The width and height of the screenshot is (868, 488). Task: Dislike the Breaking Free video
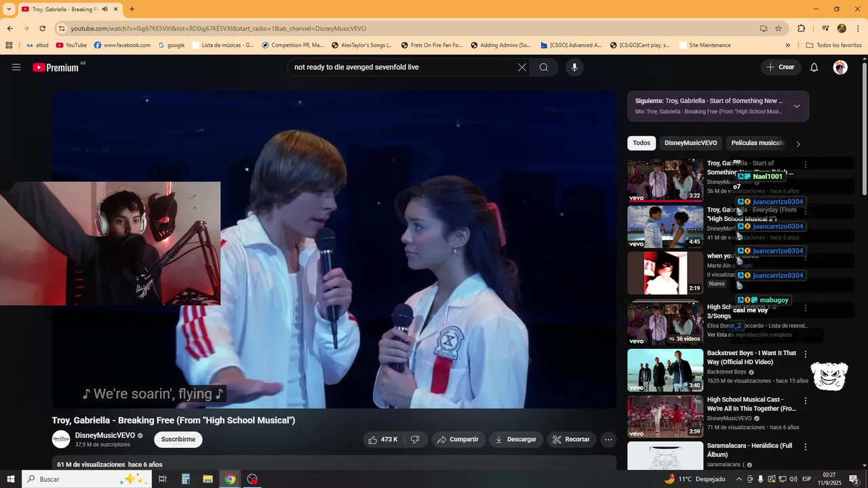[x=415, y=439]
